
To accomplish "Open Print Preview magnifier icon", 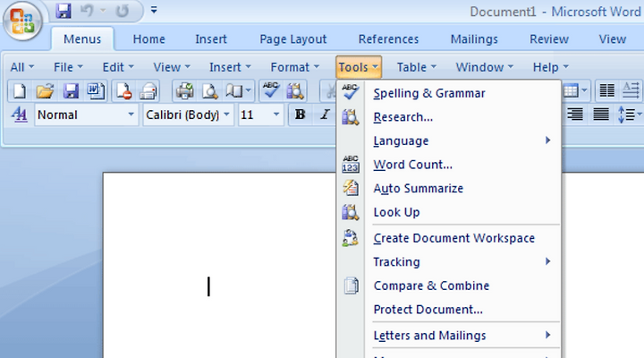I will pyautogui.click(x=209, y=90).
